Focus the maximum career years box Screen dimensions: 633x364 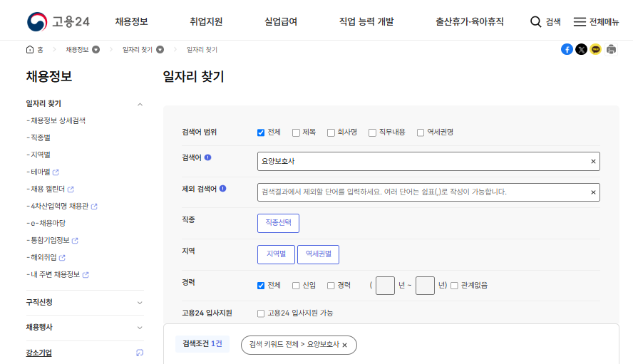[x=425, y=286]
